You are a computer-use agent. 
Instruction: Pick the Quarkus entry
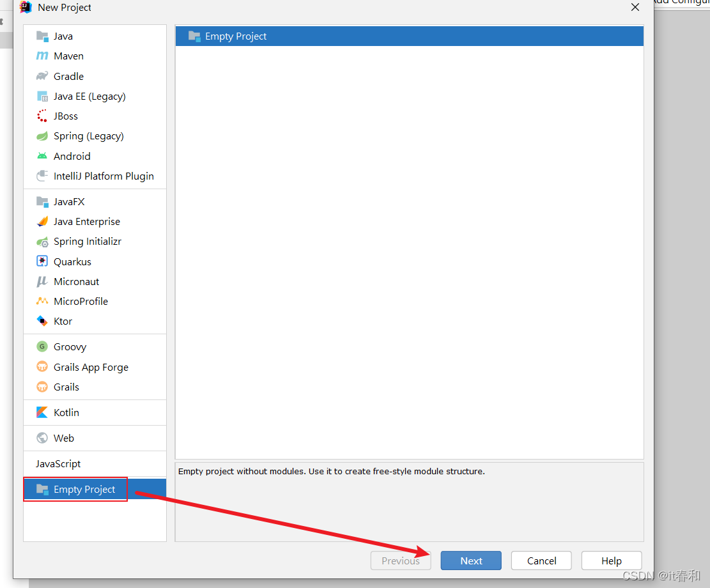tap(95, 261)
